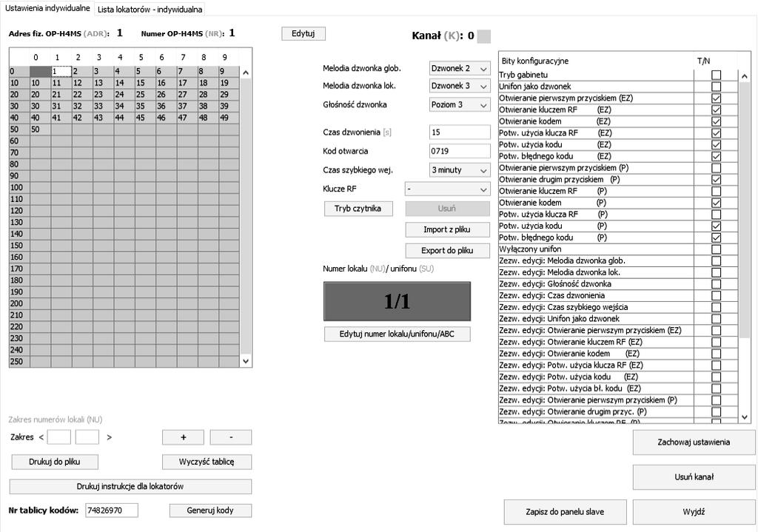Click first Zakres range input field
Image resolution: width=758 pixels, height=532 pixels.
click(x=59, y=437)
